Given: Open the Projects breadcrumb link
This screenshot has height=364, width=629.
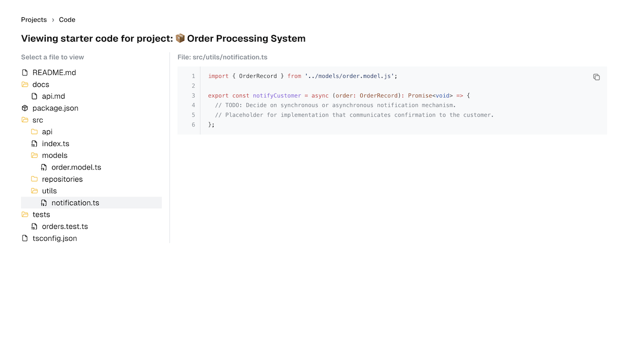Looking at the screenshot, I should tap(34, 20).
